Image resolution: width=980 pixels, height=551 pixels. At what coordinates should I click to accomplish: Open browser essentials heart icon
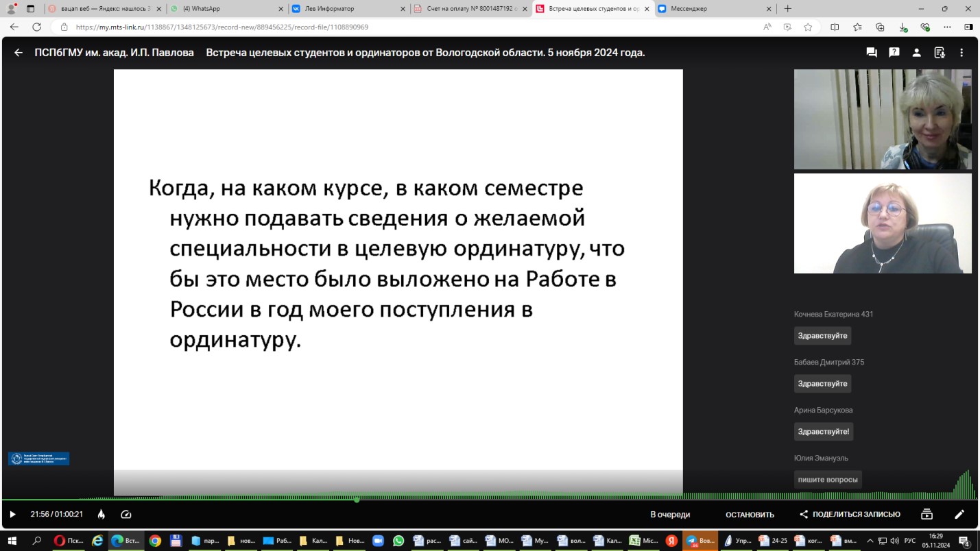(925, 27)
